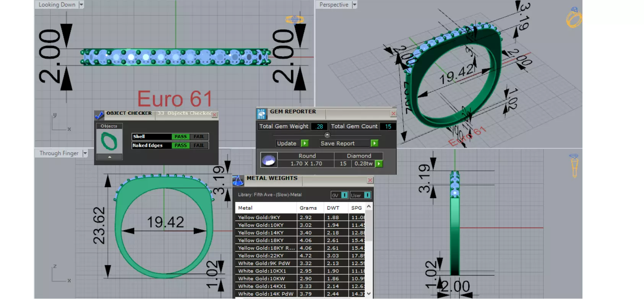Click the ring icon in the bottom-right viewport

[574, 166]
